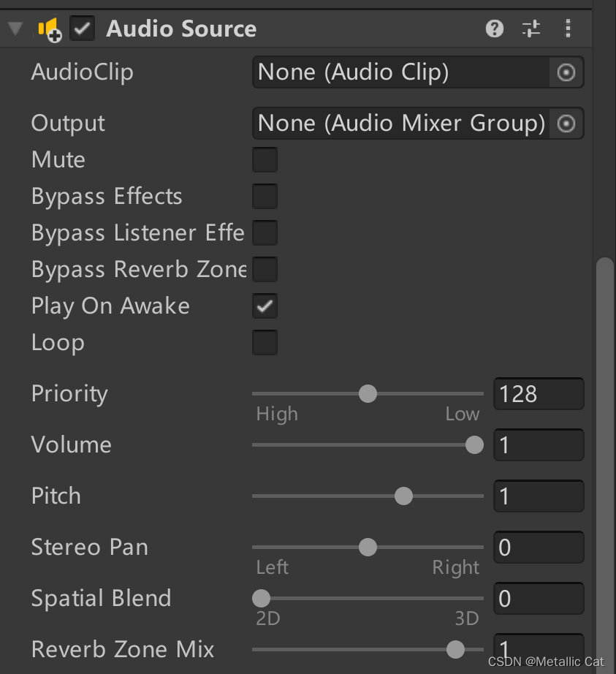Click the Priority value field showing 128

(539, 394)
